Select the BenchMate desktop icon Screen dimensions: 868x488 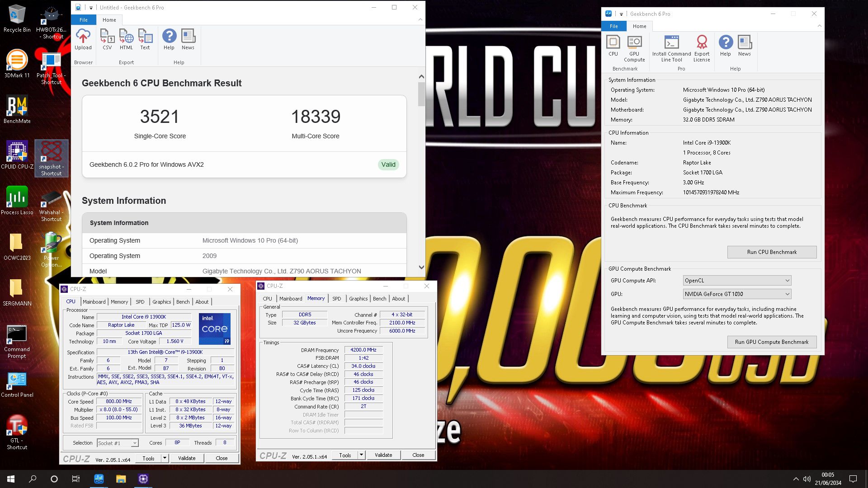17,109
